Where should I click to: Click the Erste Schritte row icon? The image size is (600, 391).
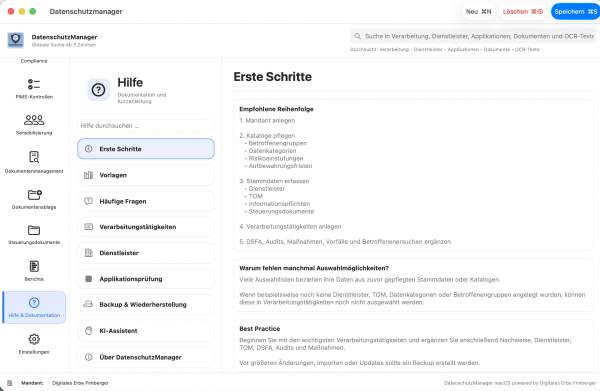tap(88, 149)
